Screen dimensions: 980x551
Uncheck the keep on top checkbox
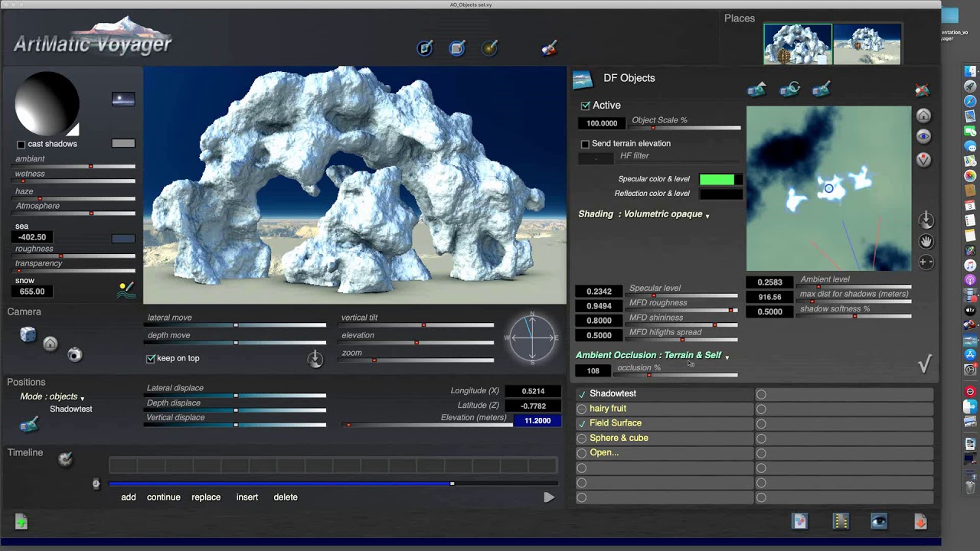[151, 359]
